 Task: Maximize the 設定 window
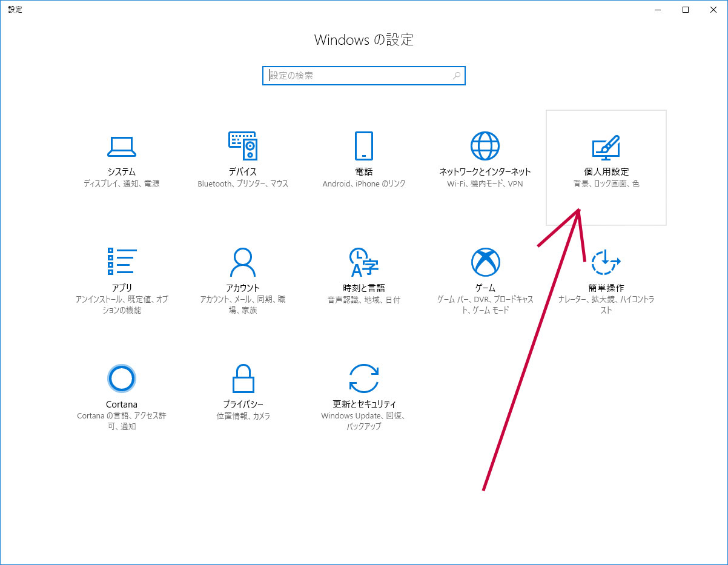coord(686,9)
